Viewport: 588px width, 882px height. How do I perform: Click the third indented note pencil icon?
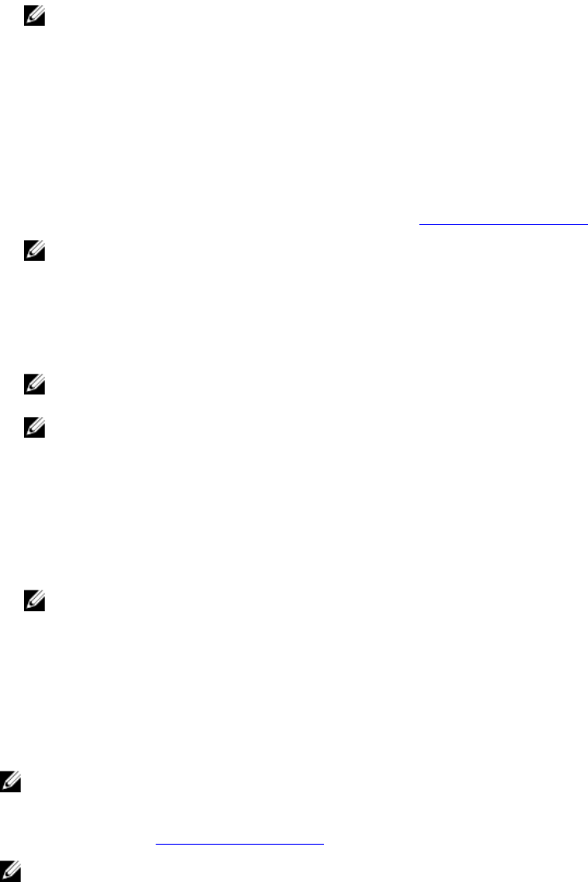pos(34,385)
